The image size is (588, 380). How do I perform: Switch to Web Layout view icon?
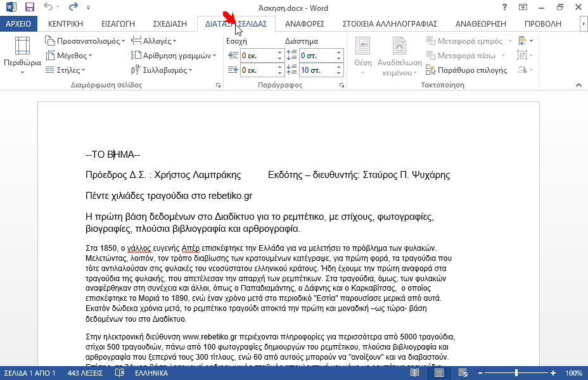click(463, 373)
